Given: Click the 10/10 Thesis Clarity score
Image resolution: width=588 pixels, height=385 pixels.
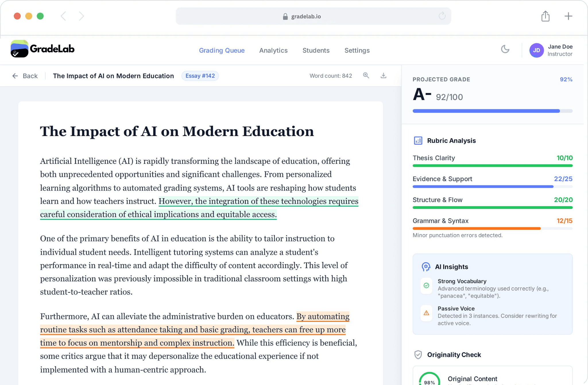Looking at the screenshot, I should tap(564, 158).
